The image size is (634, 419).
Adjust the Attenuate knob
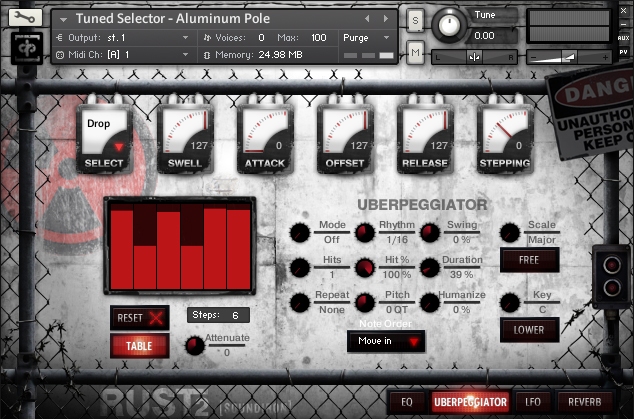click(x=194, y=346)
